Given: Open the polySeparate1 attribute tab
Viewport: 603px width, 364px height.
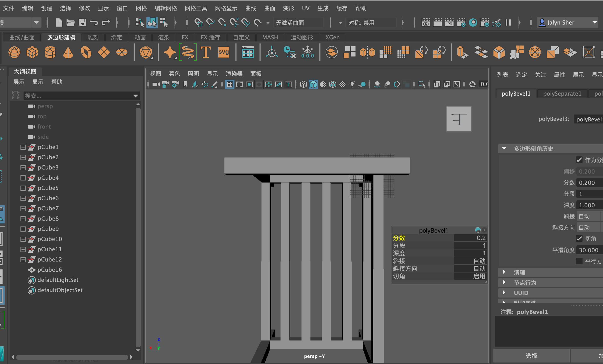Looking at the screenshot, I should coord(562,94).
